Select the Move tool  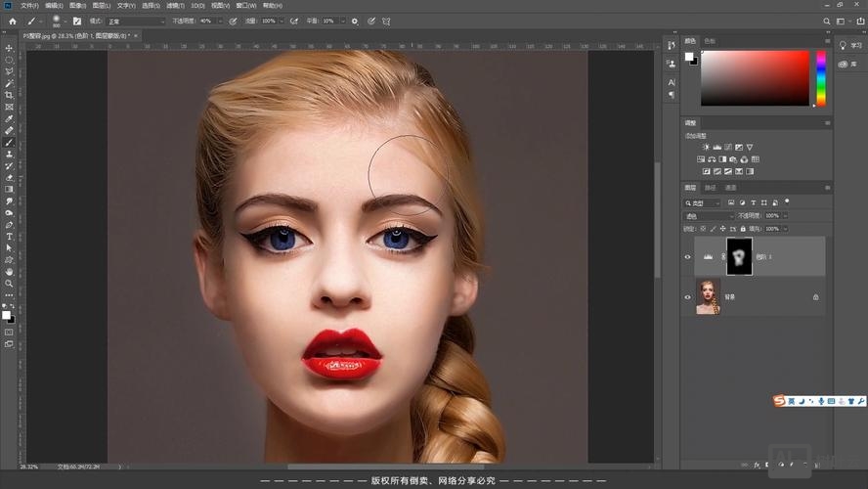click(9, 48)
